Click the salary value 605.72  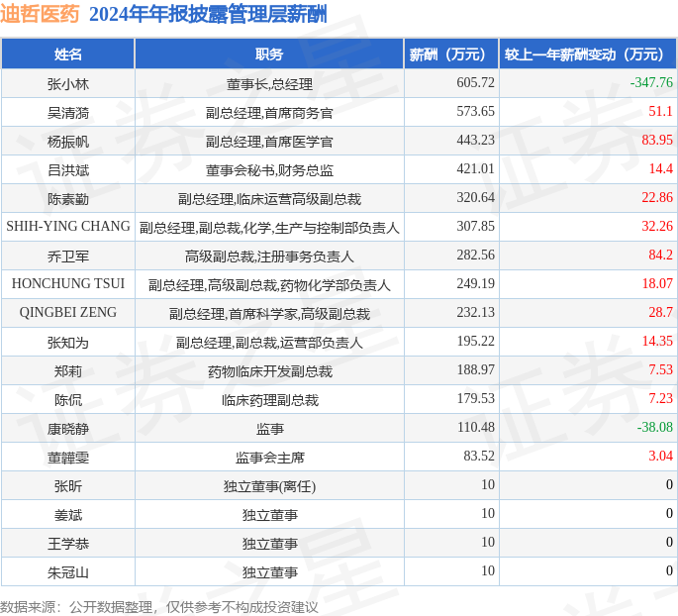pos(476,82)
